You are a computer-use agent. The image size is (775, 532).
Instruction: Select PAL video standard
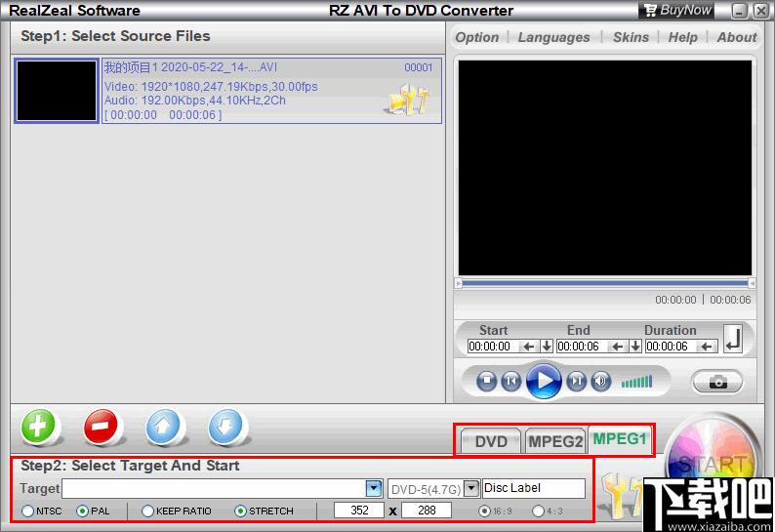94,511
